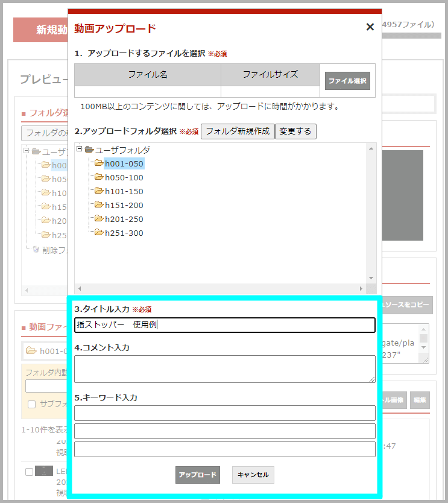Click folder tree scrollbar down arrow
Screen dimensions: 448x503
tap(371, 278)
